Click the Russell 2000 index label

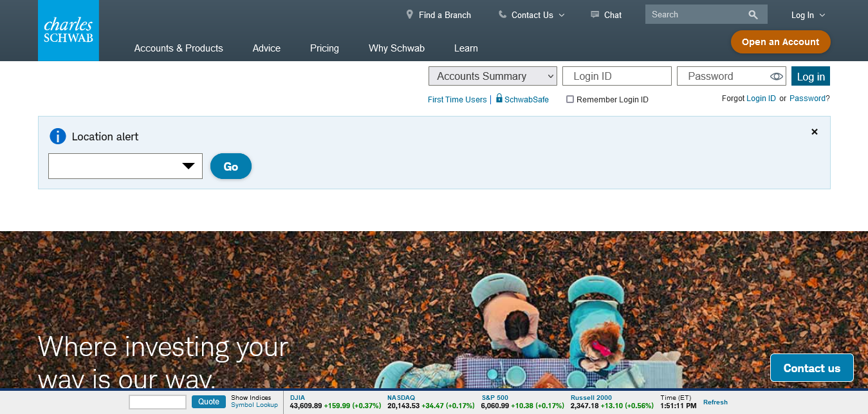591,398
